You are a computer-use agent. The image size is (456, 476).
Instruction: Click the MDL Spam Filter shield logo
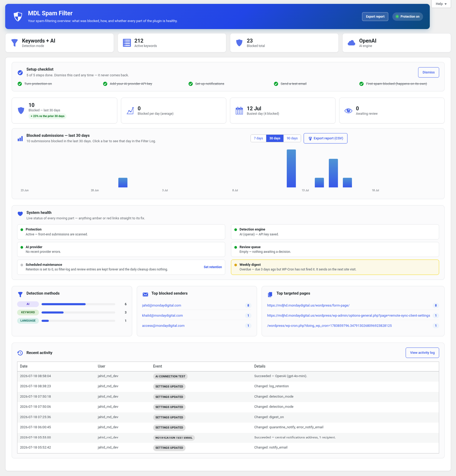(x=18, y=17)
